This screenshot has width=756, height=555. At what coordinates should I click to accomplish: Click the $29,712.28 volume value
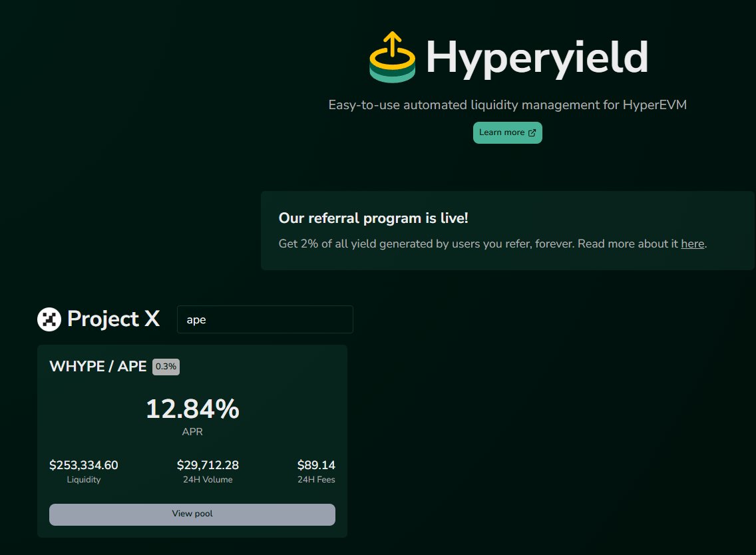coord(208,465)
